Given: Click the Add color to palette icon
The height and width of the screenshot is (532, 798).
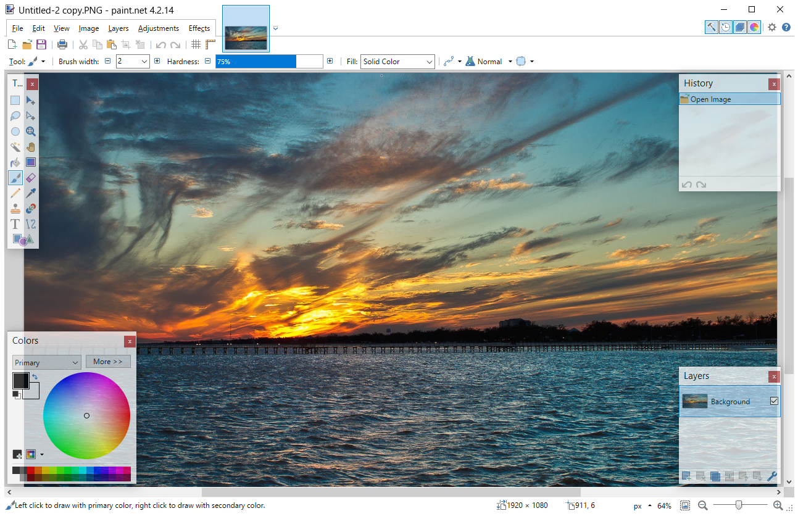Looking at the screenshot, I should click(x=17, y=454).
